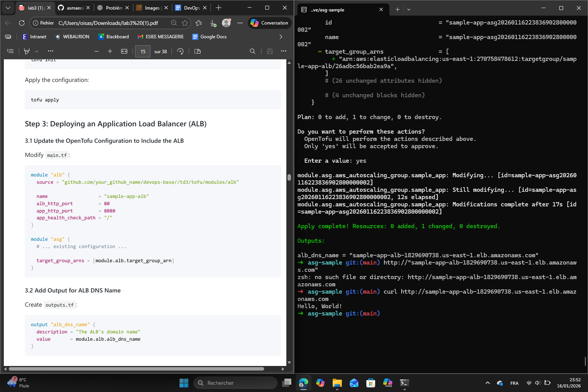The image size is (588, 392).
Task: Zoom out the PDF with minus icon
Action: (96, 51)
